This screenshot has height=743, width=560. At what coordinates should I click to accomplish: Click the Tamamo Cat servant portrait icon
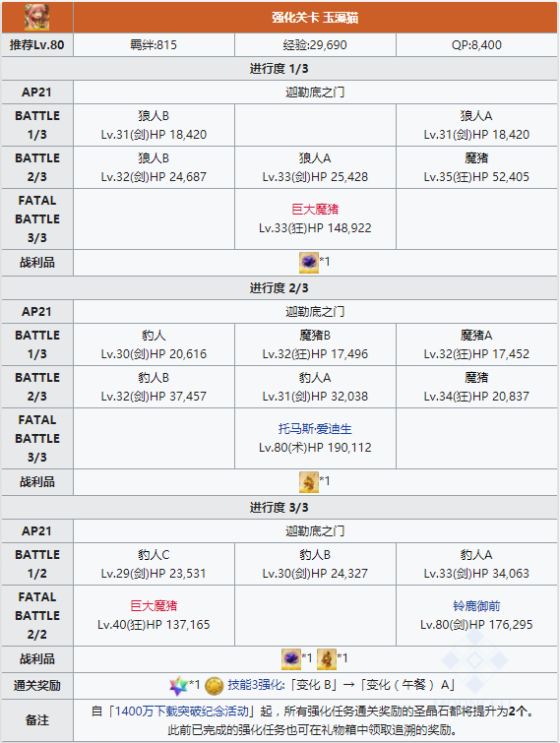point(37,17)
